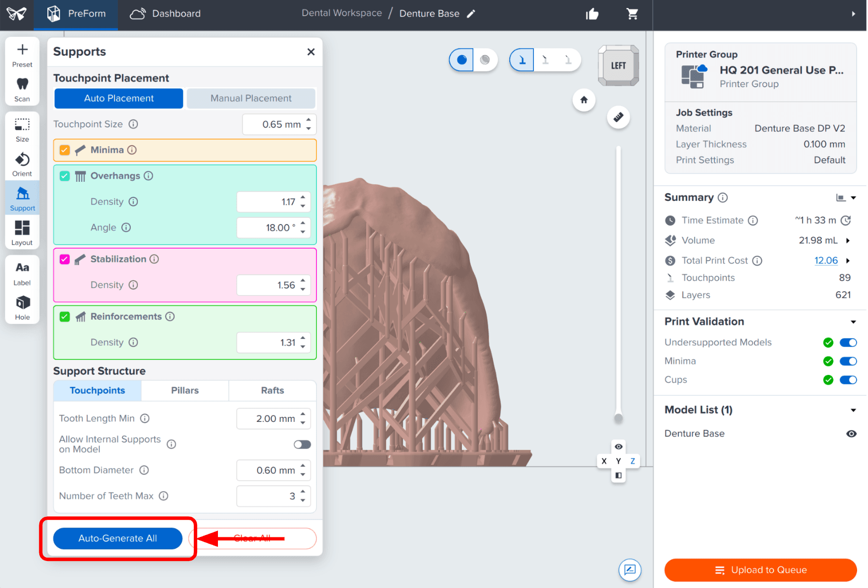Image resolution: width=868 pixels, height=588 pixels.
Task: Switch to Manual Placement tab
Action: [251, 98]
